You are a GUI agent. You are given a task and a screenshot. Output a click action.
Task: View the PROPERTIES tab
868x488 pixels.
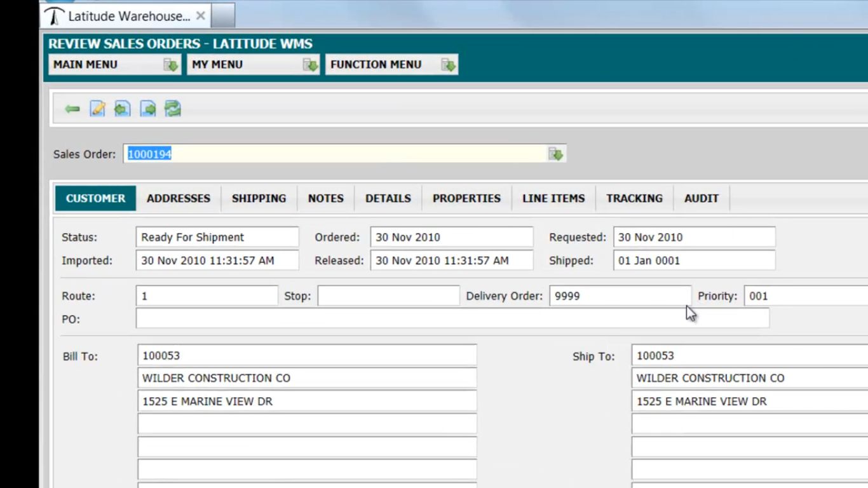coord(467,198)
